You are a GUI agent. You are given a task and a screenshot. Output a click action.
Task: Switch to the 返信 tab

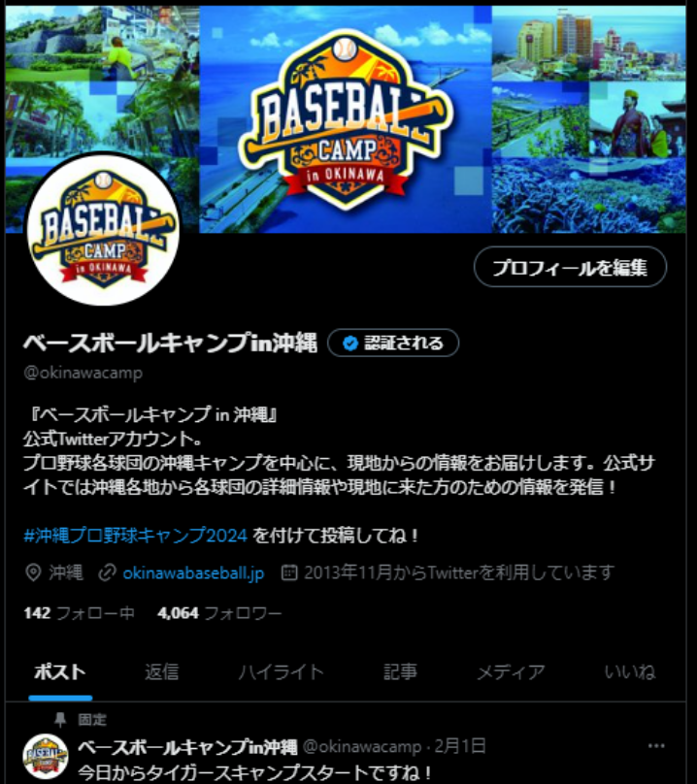(x=161, y=672)
